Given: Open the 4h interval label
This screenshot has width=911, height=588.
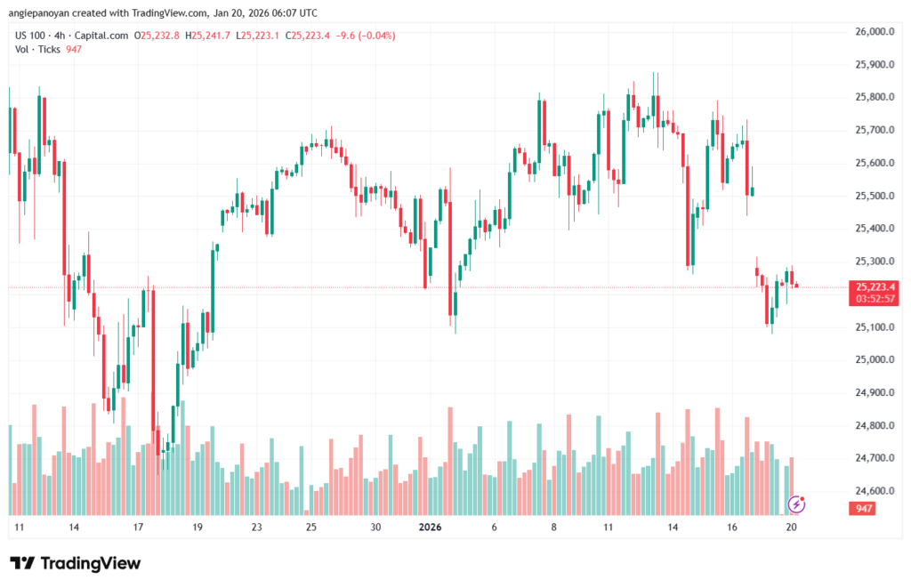Looking at the screenshot, I should 68,36.
